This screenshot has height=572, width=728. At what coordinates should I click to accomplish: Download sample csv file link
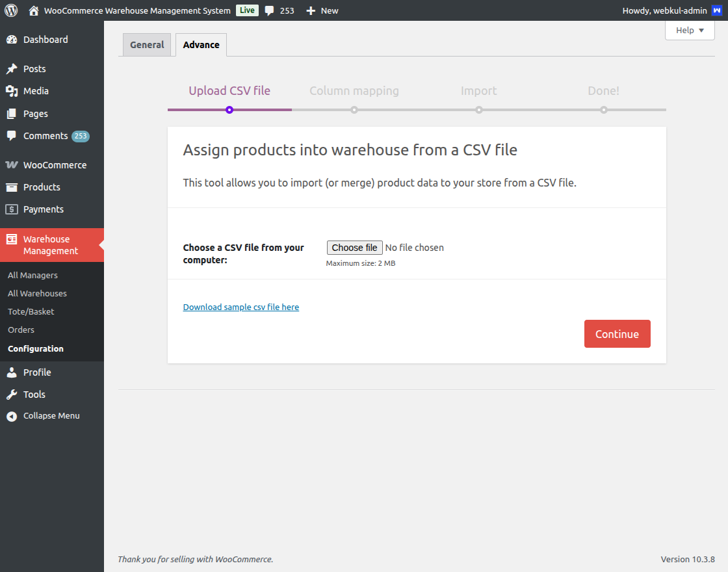pyautogui.click(x=241, y=307)
